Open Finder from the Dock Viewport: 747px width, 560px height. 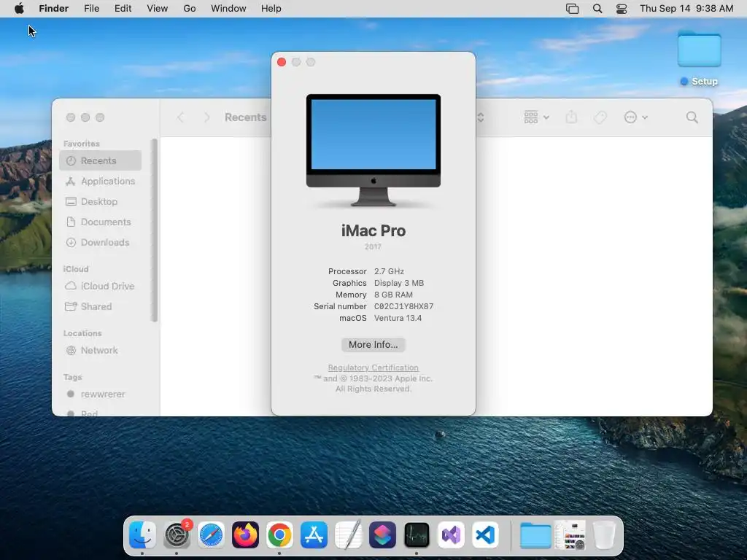click(142, 534)
